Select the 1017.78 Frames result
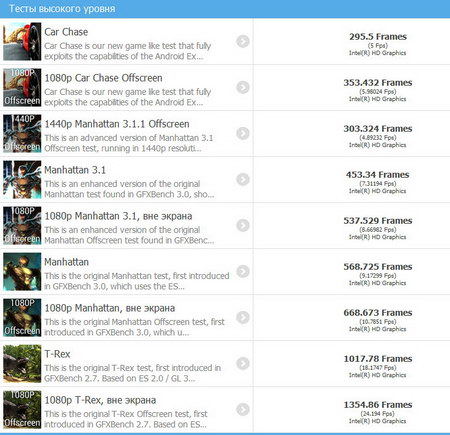This screenshot has height=435, width=450. (378, 359)
